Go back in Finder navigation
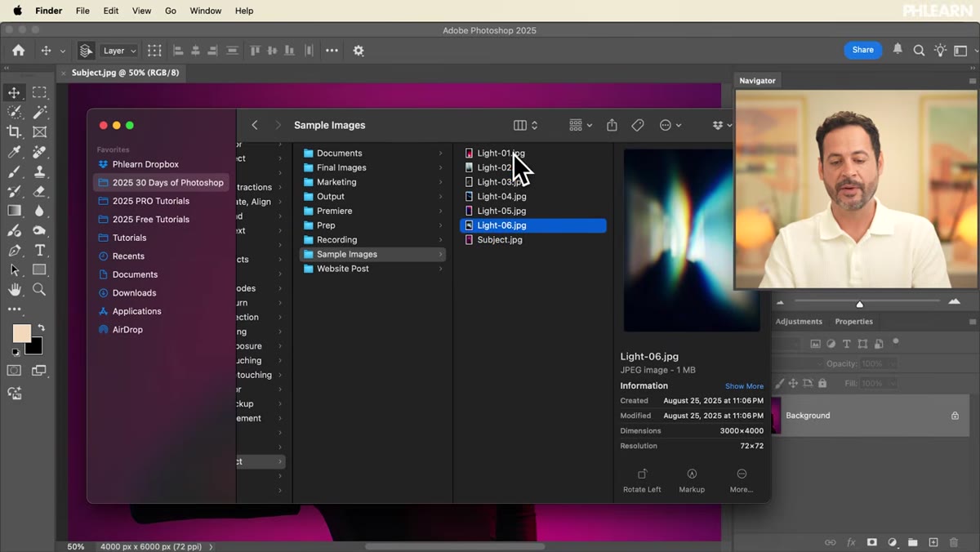The width and height of the screenshot is (980, 552). tap(255, 125)
